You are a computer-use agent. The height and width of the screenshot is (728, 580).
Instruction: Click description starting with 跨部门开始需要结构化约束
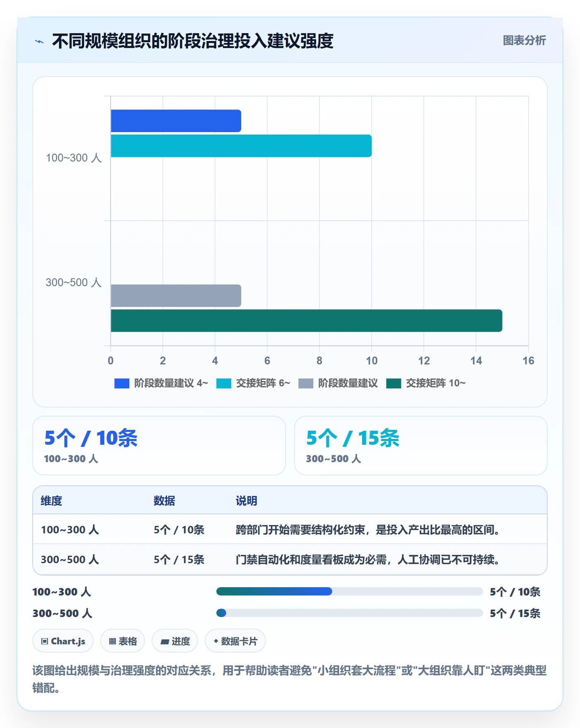click(x=368, y=530)
